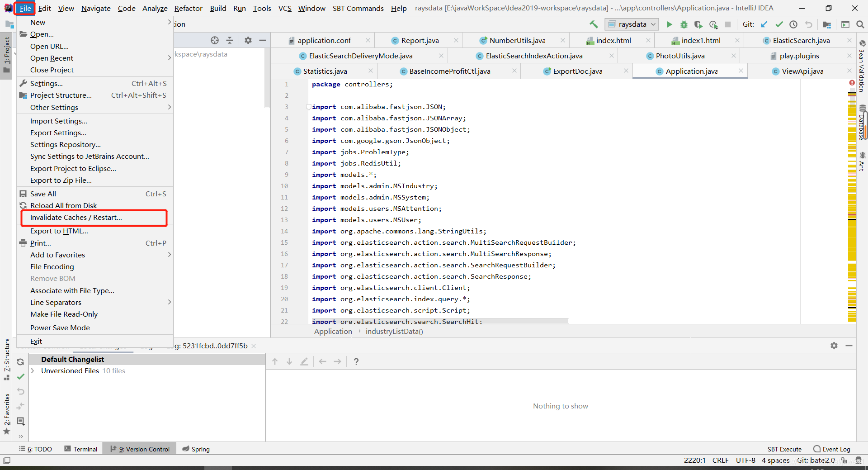Show Git history clock icon
This screenshot has width=868, height=470.
click(x=793, y=24)
